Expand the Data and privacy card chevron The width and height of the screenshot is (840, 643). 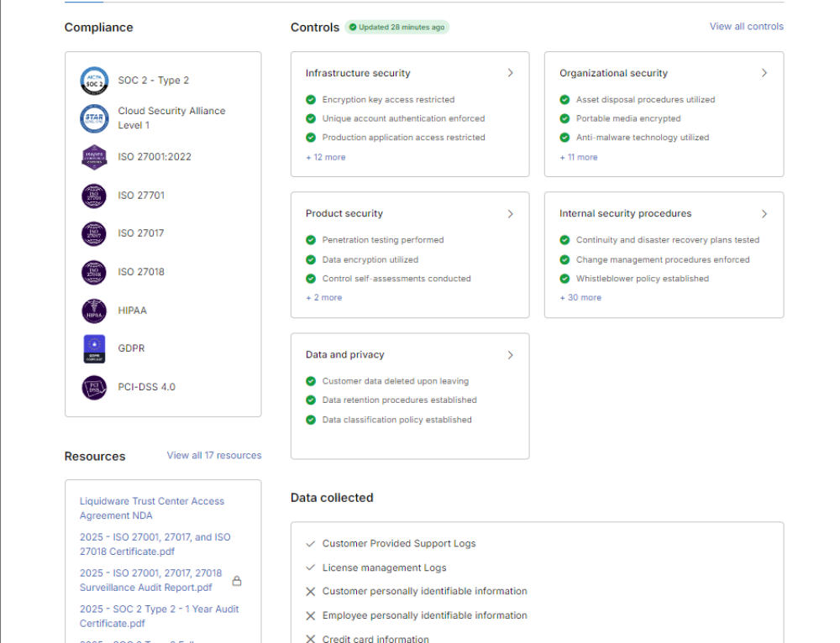pyautogui.click(x=510, y=354)
